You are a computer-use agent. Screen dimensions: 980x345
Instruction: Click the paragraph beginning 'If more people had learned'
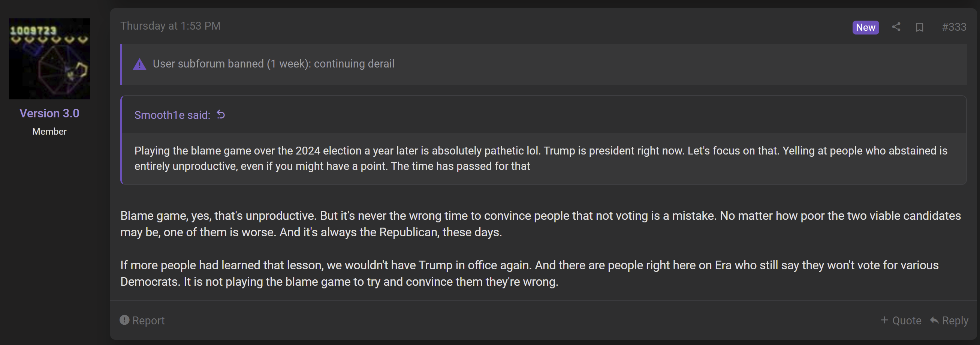coord(530,273)
